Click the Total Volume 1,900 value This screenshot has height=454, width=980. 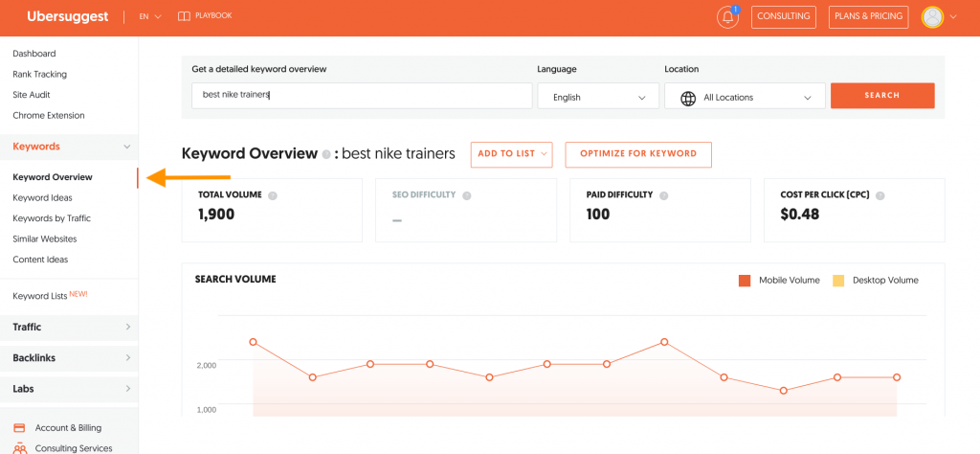point(216,216)
